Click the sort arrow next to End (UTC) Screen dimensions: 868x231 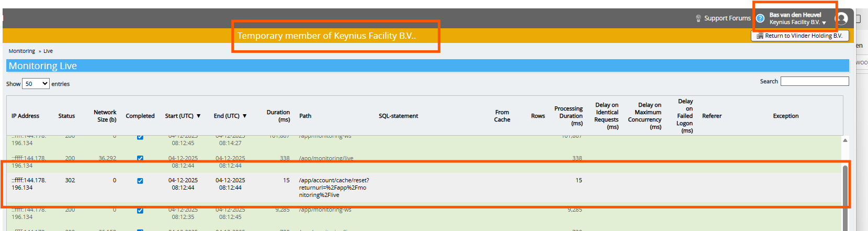[244, 116]
